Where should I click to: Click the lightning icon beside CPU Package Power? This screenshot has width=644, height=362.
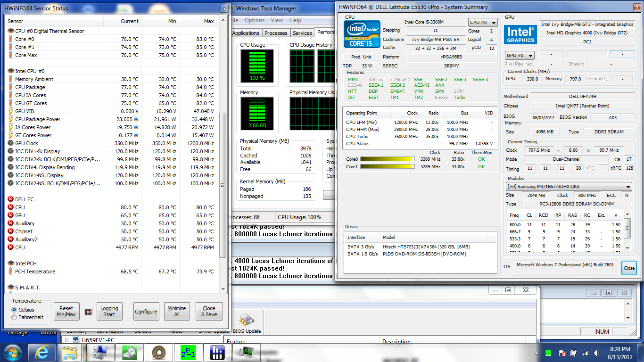(x=11, y=119)
